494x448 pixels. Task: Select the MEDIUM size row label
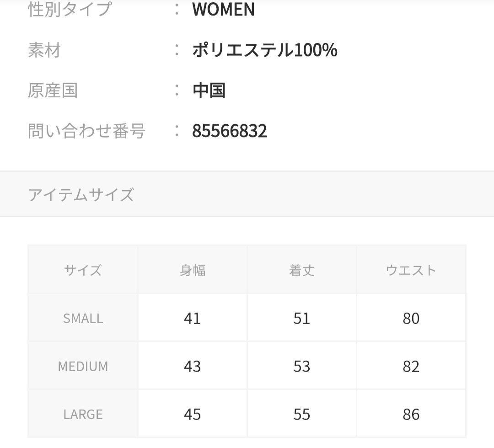pos(83,366)
